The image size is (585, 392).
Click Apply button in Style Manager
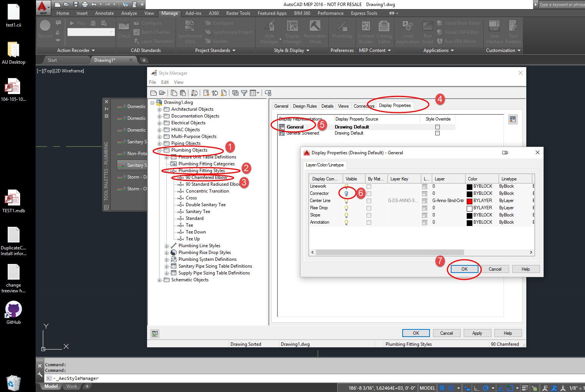pos(477,333)
